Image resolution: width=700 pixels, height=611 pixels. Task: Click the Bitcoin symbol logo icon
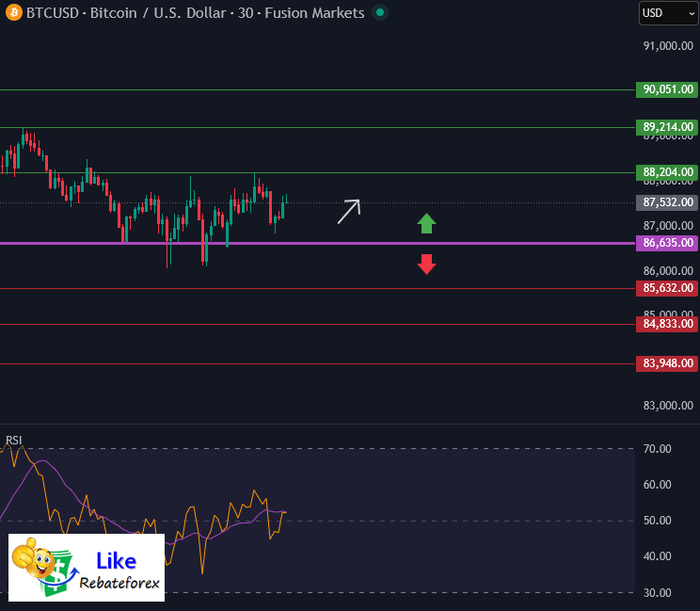click(14, 12)
